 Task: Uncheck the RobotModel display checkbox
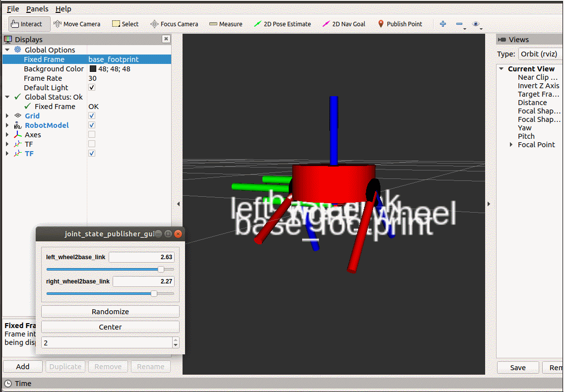[92, 125]
